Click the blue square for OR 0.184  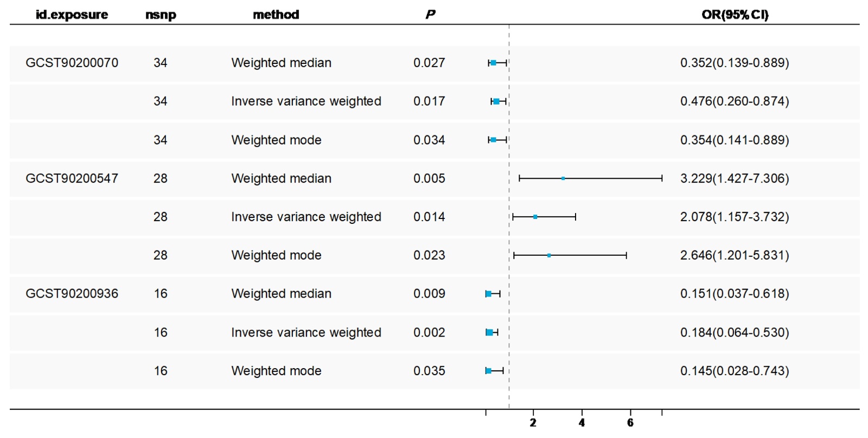489,332
